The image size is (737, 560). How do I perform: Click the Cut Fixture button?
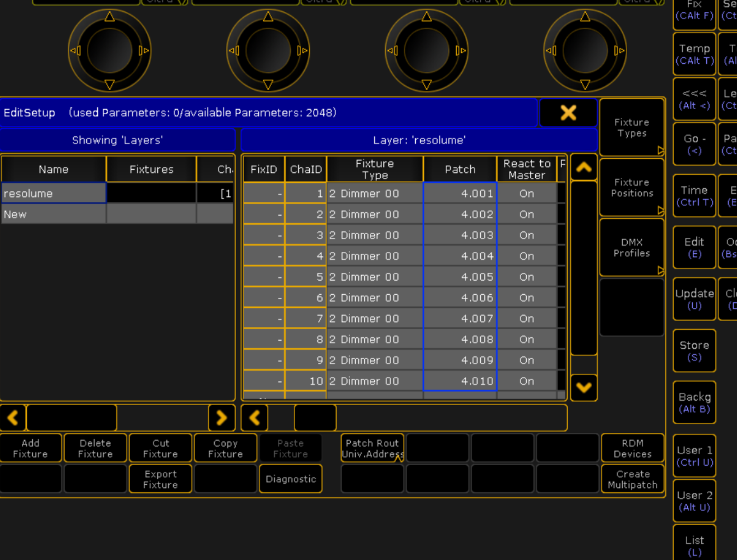[160, 448]
